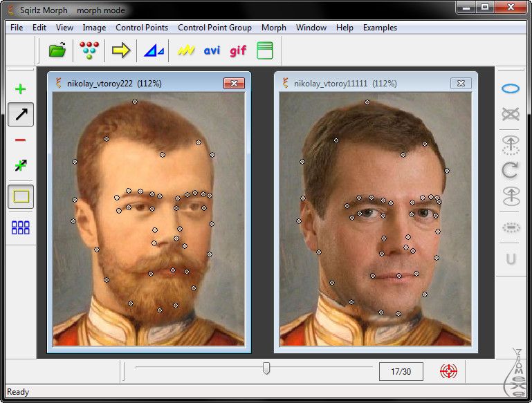Click the solid ellipse up-arrow icon
Screen dimensions: 532x403
click(x=511, y=196)
